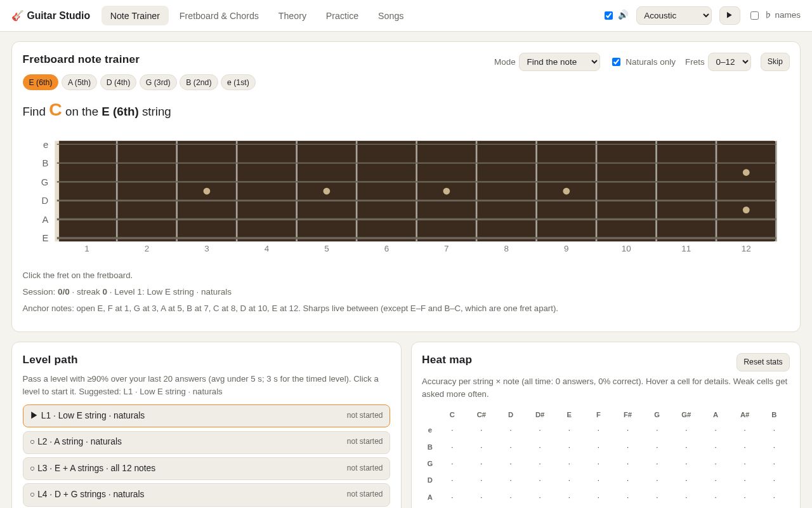
Task: Open the Practice tab
Action: coord(342,16)
